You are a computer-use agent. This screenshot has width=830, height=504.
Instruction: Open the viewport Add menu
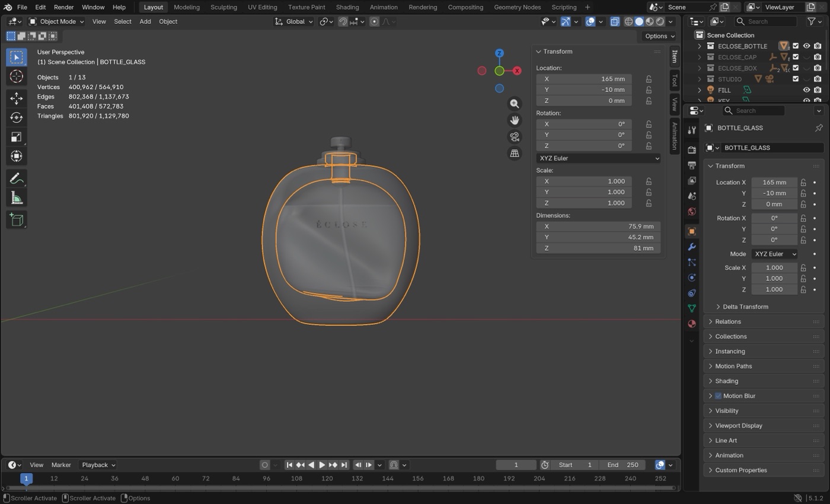[145, 21]
